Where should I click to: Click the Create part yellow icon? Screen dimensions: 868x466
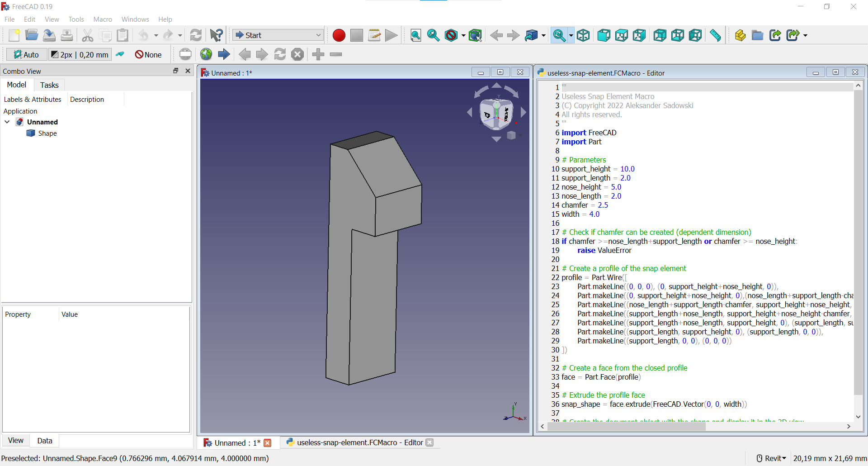(740, 35)
